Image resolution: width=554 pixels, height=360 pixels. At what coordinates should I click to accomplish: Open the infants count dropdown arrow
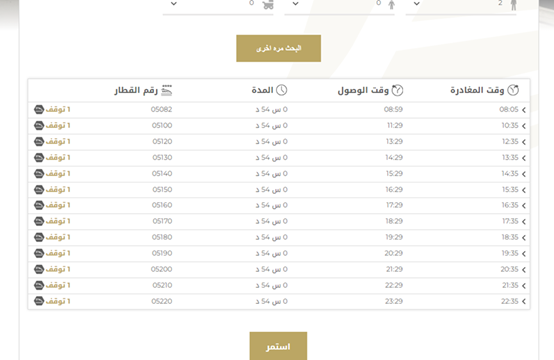coord(173,4)
